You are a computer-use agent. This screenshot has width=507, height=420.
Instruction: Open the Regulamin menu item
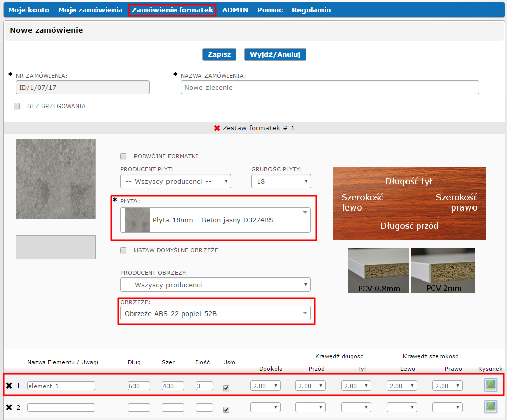tap(311, 10)
